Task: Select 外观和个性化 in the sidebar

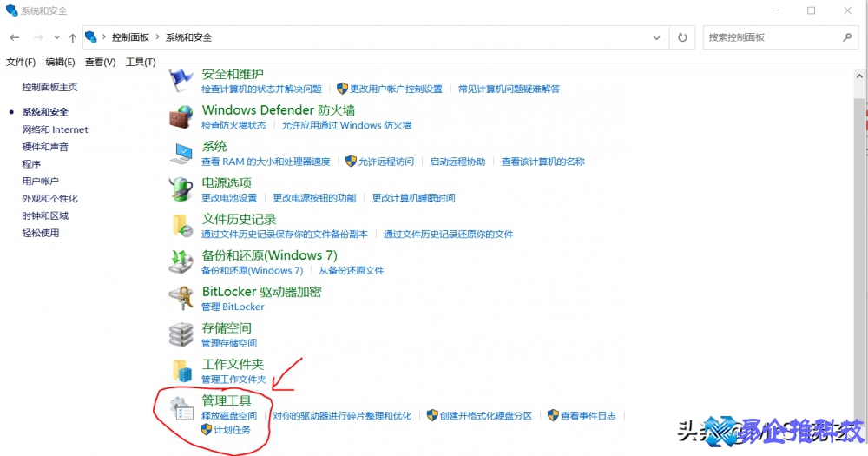Action: pos(49,198)
